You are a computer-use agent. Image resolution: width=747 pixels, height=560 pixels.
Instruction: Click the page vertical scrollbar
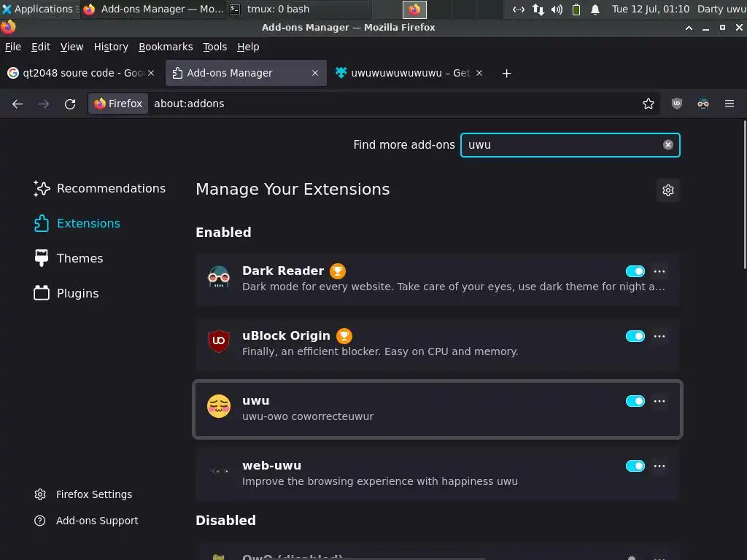tap(744, 194)
